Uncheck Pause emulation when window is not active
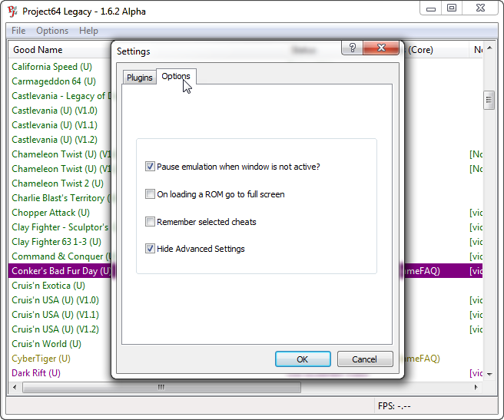The height and width of the screenshot is (420, 504). pos(150,167)
